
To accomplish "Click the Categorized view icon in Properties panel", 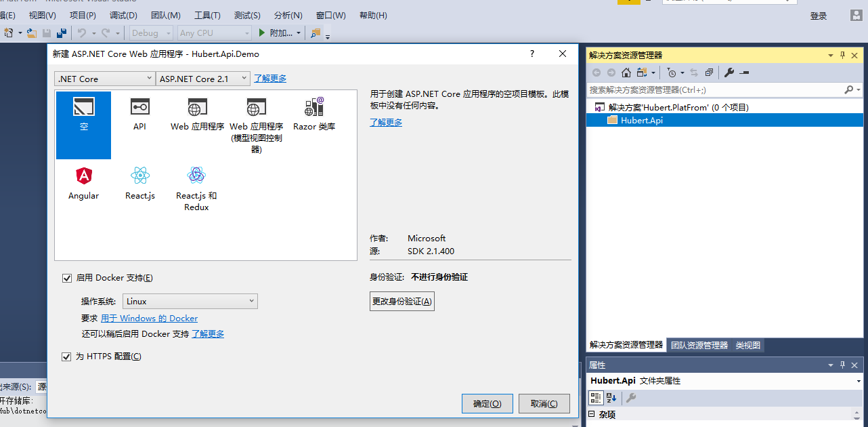I will click(x=595, y=398).
